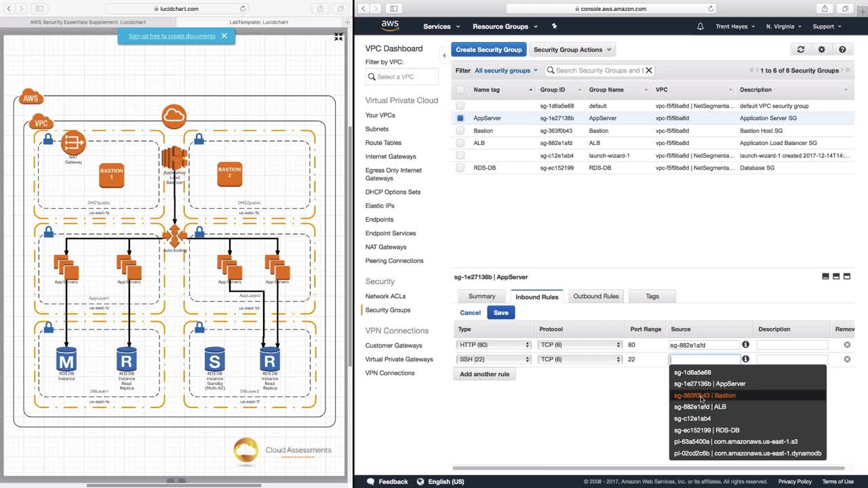Pick sg-ec152199 | RDS-DB in source list
The width and height of the screenshot is (868, 488).
(x=747, y=430)
